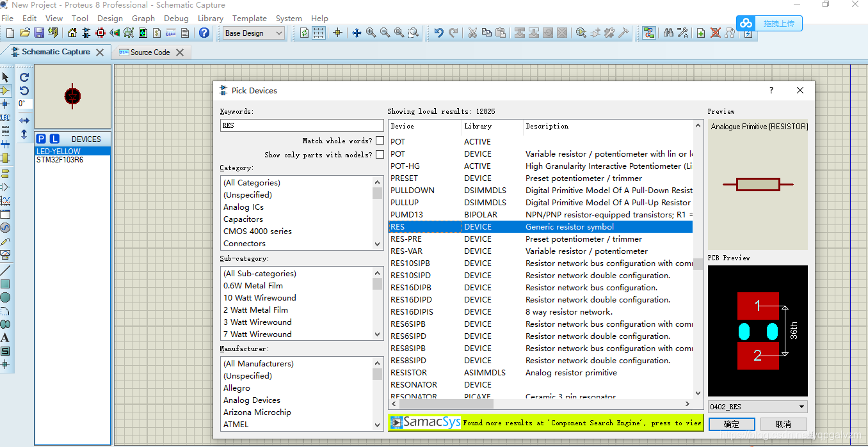Toggle Match whole words checkbox
Image resolution: width=868 pixels, height=447 pixels.
[x=380, y=141]
